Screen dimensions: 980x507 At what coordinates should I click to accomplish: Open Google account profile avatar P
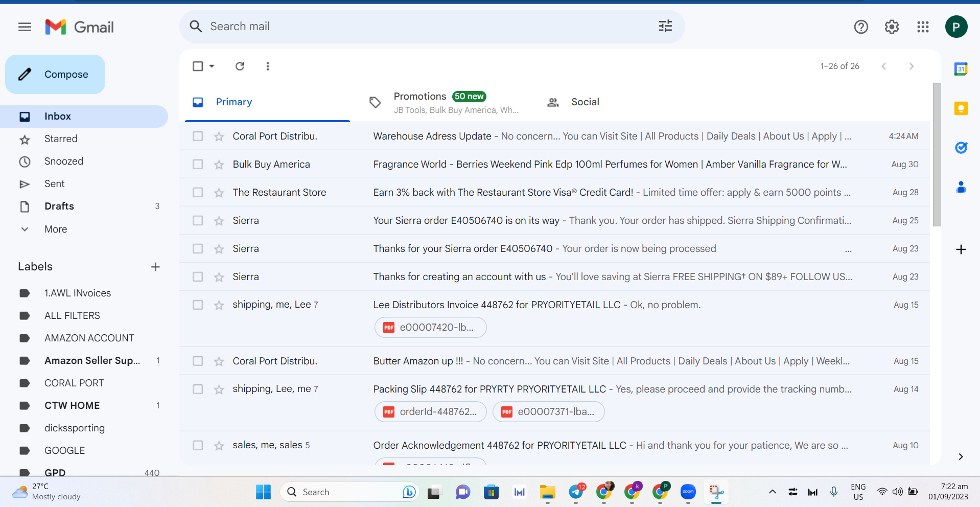click(956, 27)
